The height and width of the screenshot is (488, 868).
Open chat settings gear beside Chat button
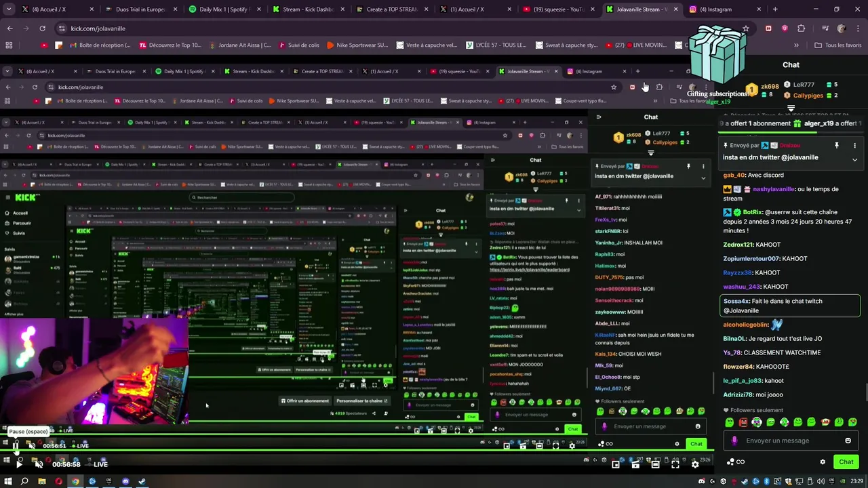823,462
